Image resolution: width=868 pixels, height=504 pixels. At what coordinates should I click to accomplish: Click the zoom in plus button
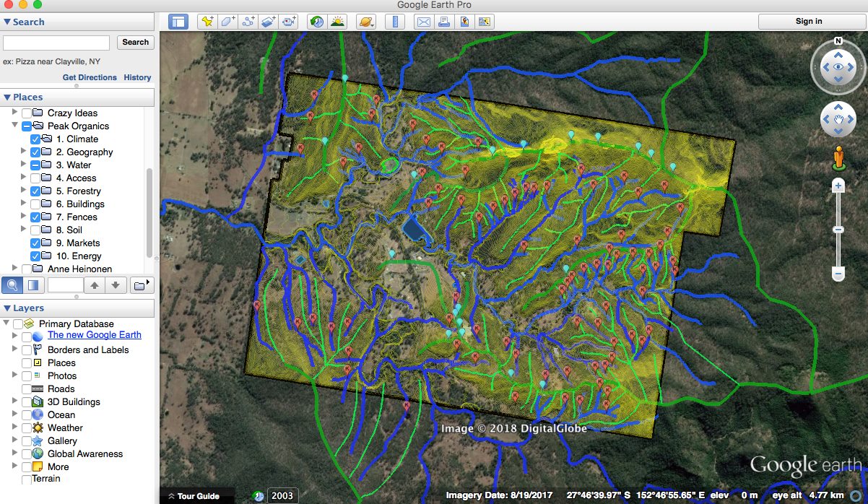coord(838,186)
